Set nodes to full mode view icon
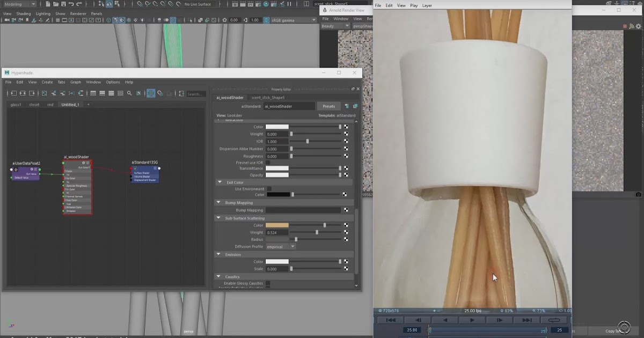This screenshot has height=338, width=644. (111, 93)
